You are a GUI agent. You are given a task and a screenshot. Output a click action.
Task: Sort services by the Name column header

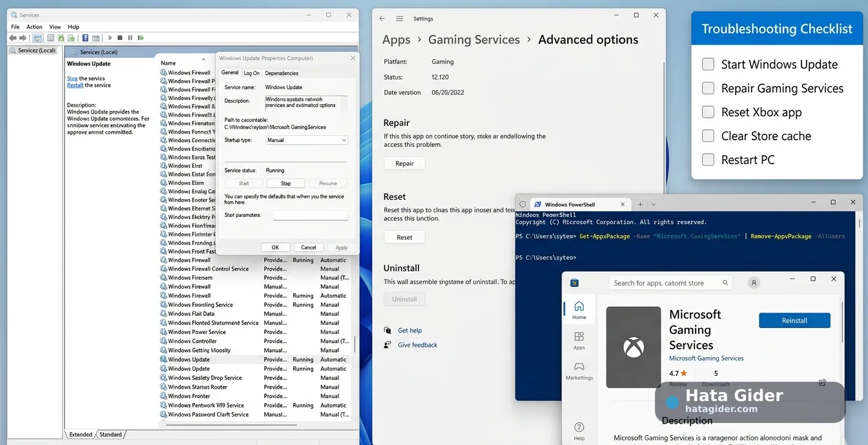coord(169,63)
